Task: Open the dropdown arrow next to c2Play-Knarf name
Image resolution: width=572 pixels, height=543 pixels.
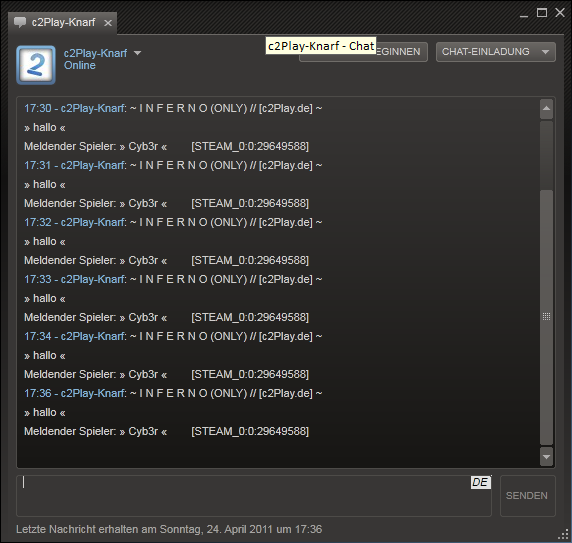Action: click(138, 53)
